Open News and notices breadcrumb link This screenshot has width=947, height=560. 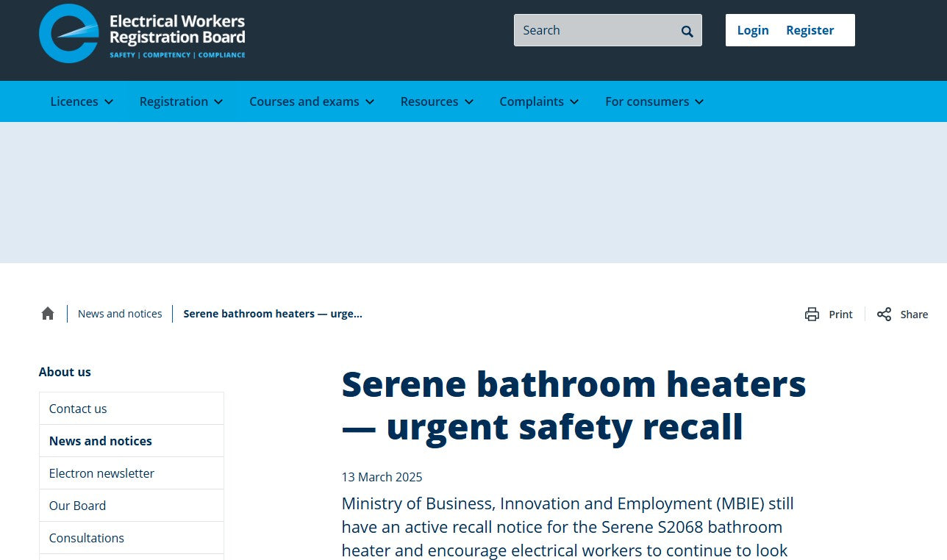120,314
